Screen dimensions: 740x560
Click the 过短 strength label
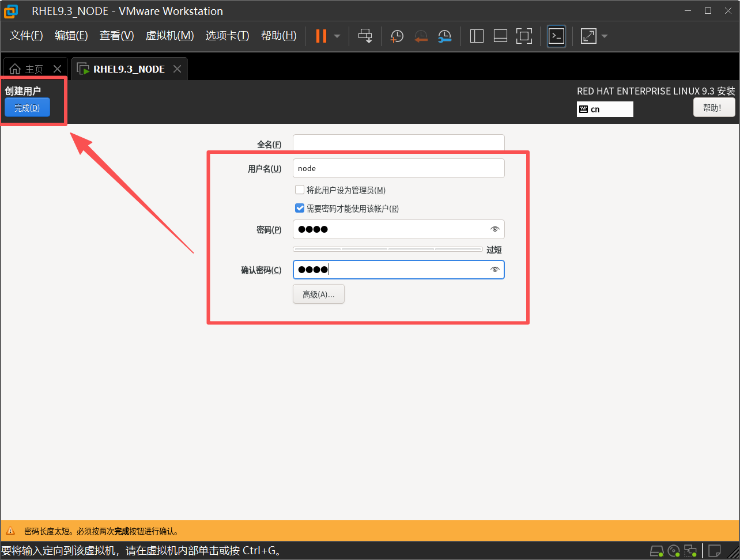click(x=494, y=249)
